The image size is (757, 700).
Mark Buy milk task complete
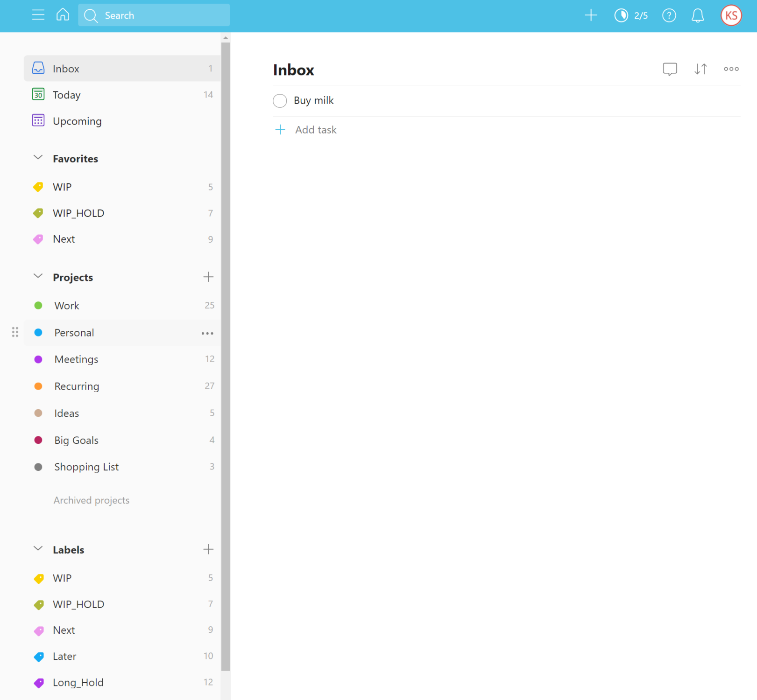click(280, 101)
